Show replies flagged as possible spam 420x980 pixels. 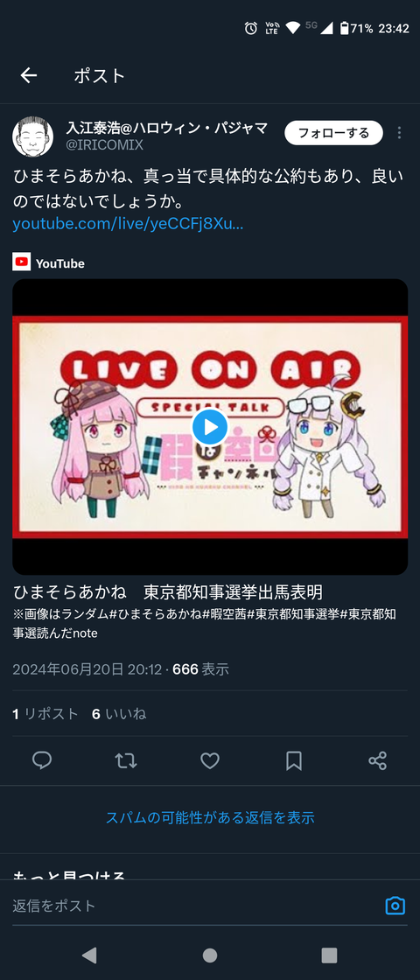(210, 817)
